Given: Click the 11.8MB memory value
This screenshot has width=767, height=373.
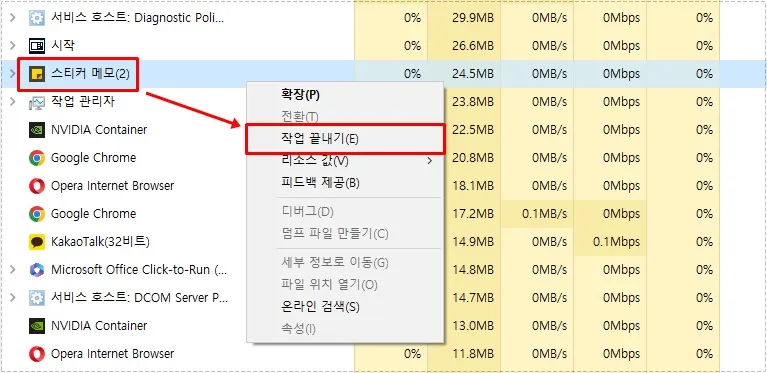Looking at the screenshot, I should [x=474, y=353].
